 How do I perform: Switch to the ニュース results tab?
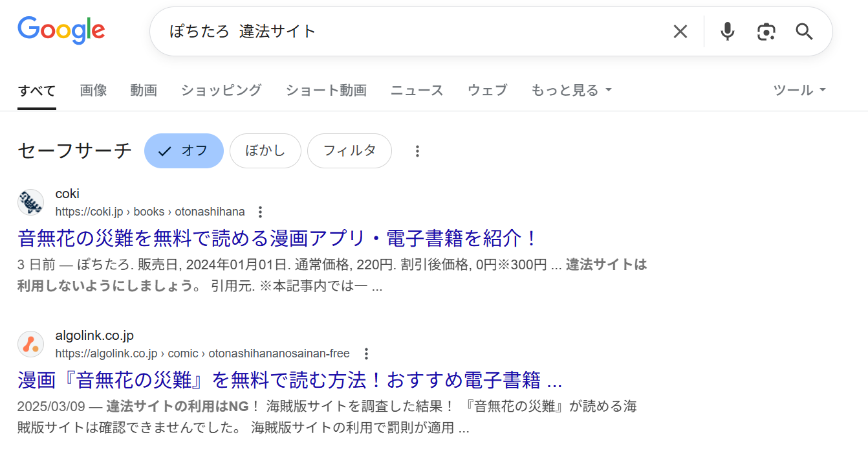[x=417, y=90]
